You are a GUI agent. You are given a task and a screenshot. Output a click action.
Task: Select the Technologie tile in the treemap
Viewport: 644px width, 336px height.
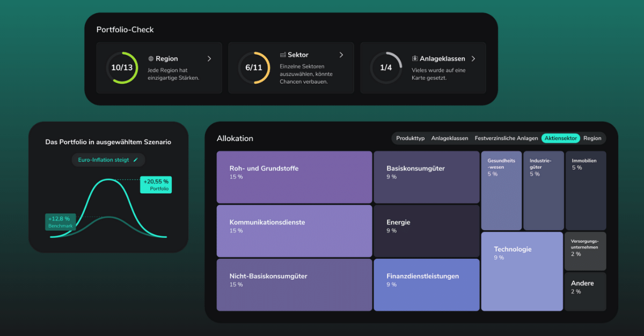click(522, 271)
